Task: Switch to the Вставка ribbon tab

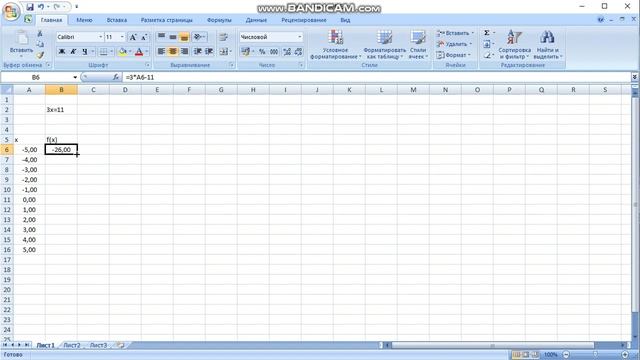Action: [117, 20]
